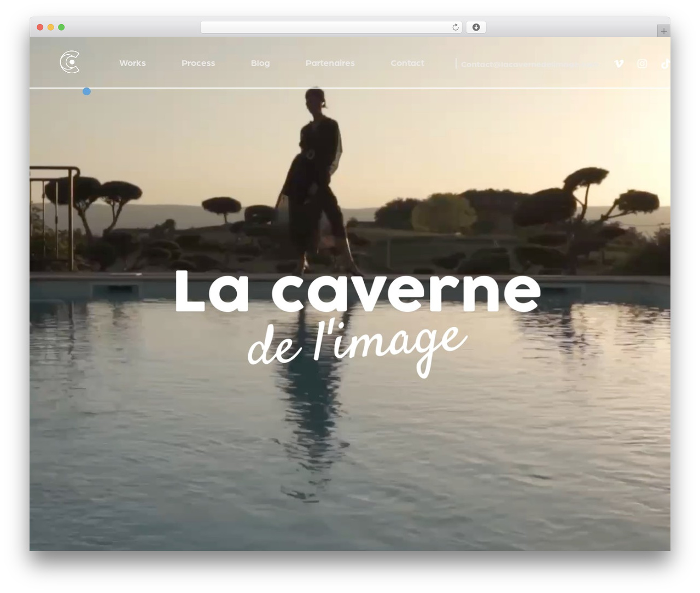Open the Works menu item

132,63
